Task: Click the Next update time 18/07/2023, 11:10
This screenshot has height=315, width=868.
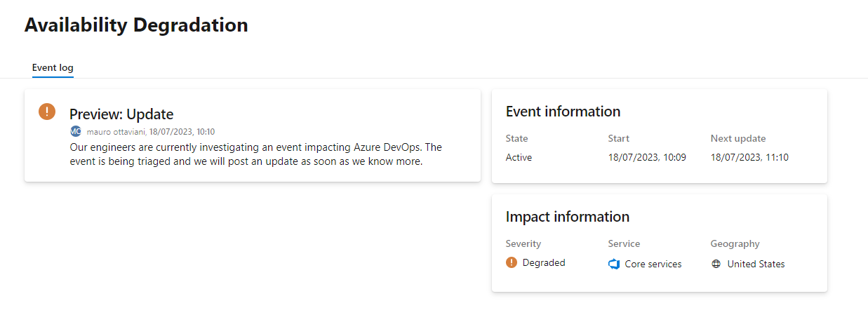Action: 749,157
